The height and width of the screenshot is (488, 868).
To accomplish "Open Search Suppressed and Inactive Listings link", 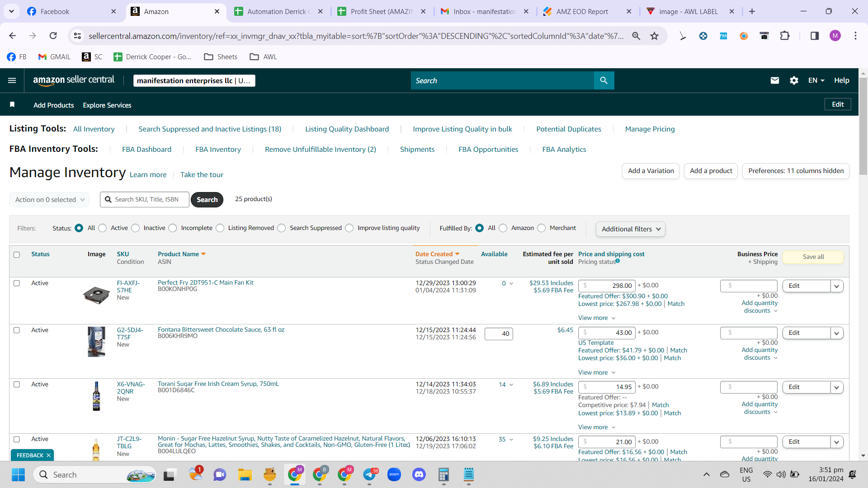I will tap(210, 129).
